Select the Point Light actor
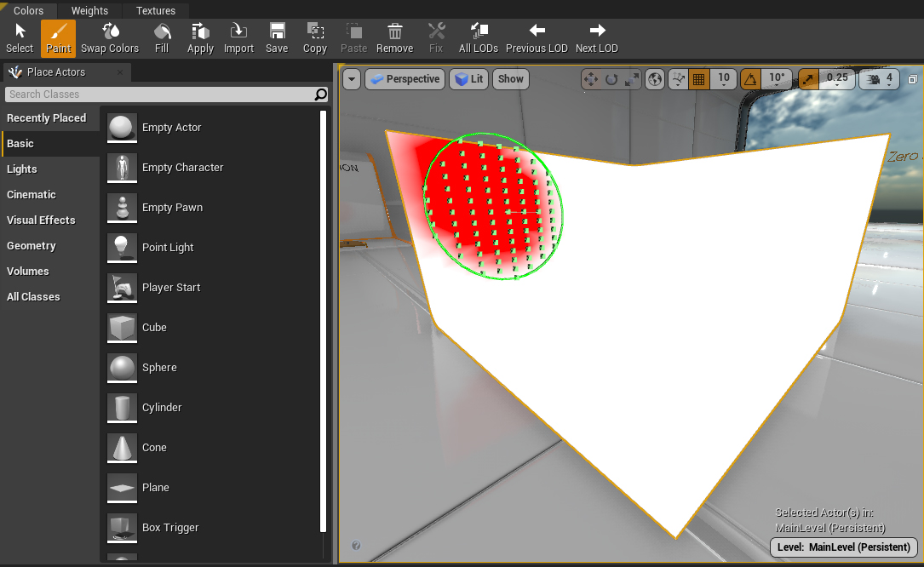Screen dimensions: 924x567 pyautogui.click(x=168, y=248)
